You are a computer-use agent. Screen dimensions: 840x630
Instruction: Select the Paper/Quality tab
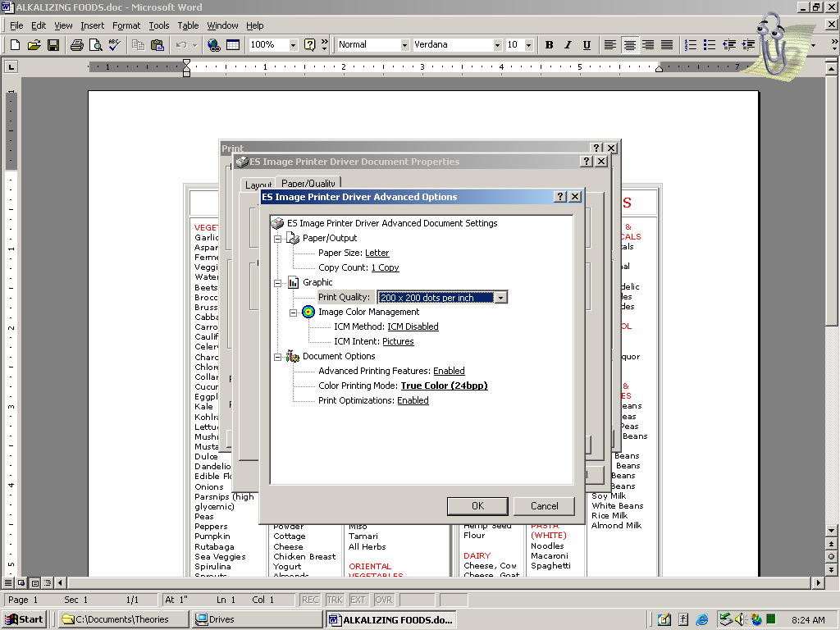click(308, 183)
